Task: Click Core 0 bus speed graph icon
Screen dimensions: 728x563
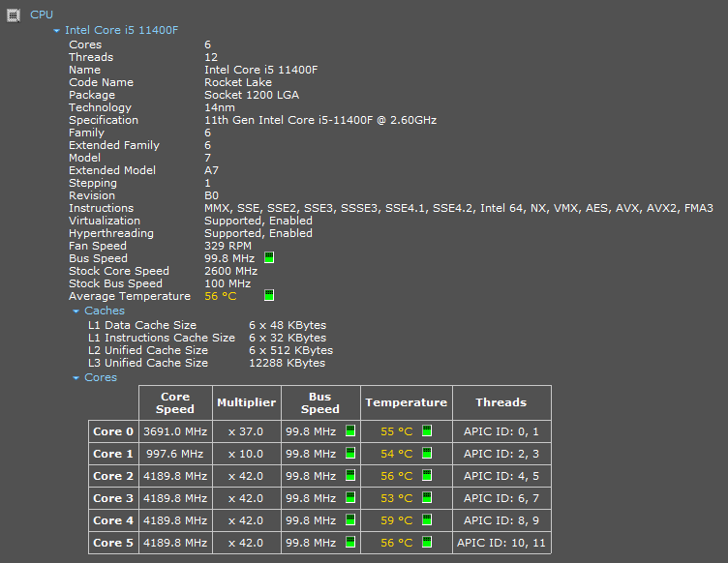Action: tap(350, 431)
